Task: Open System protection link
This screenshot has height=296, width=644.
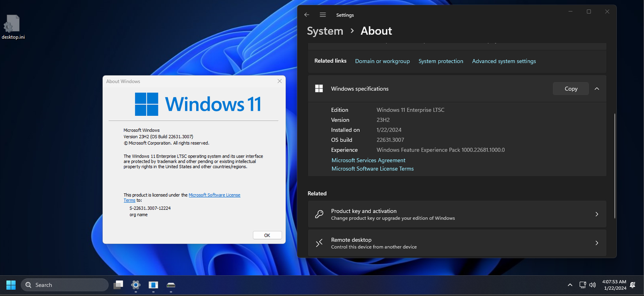Action: pyautogui.click(x=441, y=61)
